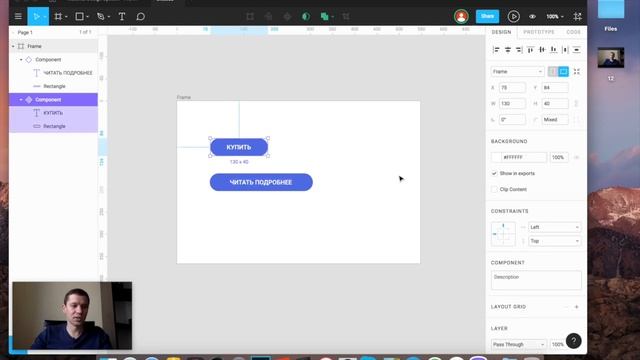Open the zoom 100% dropdown
Screen dimensions: 640x360
555,16
